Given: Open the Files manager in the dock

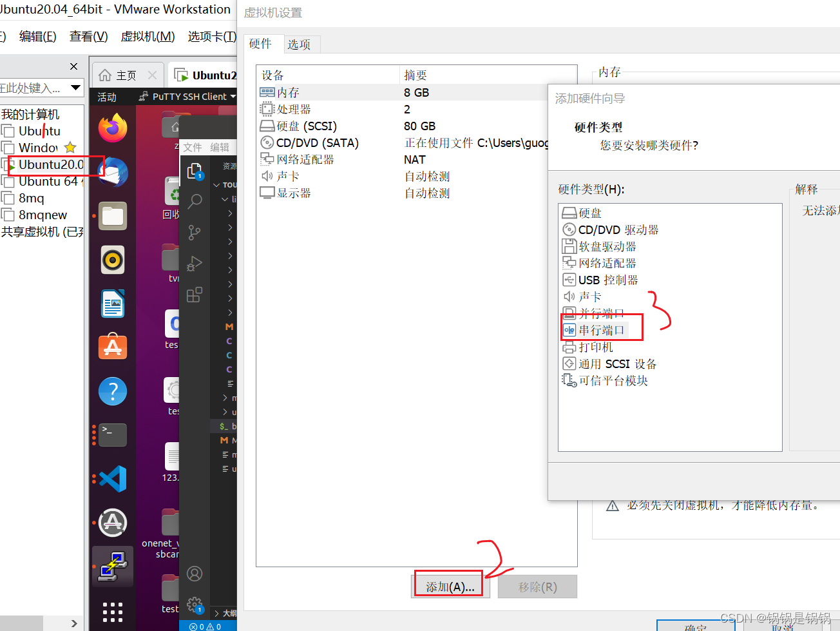Looking at the screenshot, I should pyautogui.click(x=113, y=216).
